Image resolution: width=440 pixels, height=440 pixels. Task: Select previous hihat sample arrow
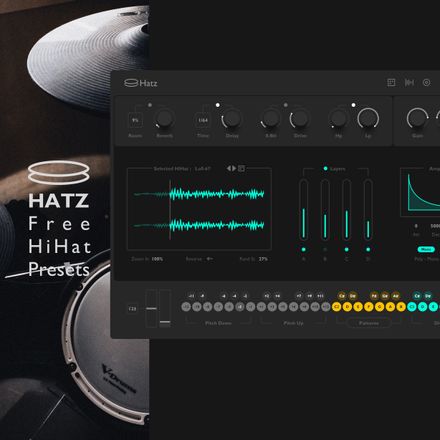[229, 168]
